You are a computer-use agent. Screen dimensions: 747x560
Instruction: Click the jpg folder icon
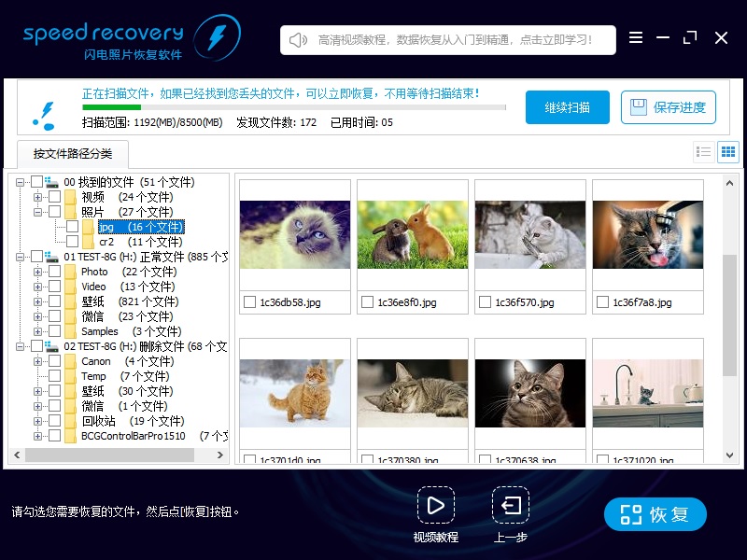(x=88, y=227)
